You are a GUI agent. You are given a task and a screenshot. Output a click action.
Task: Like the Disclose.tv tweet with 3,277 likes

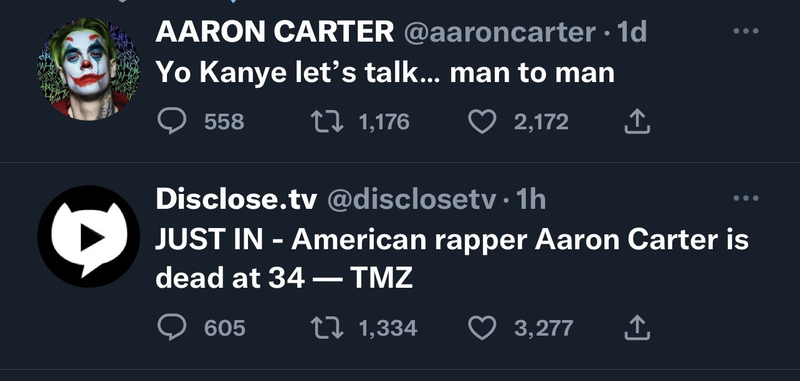click(x=482, y=327)
